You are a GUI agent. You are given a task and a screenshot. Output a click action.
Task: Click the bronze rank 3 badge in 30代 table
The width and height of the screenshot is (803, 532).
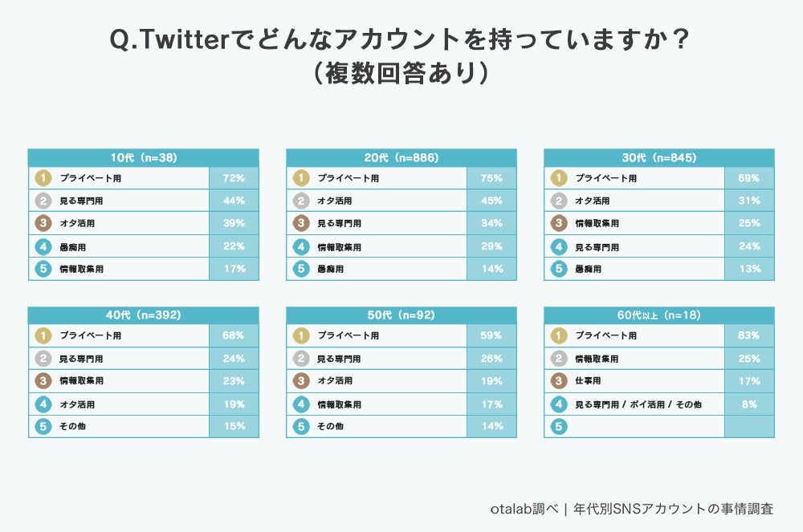tap(558, 223)
